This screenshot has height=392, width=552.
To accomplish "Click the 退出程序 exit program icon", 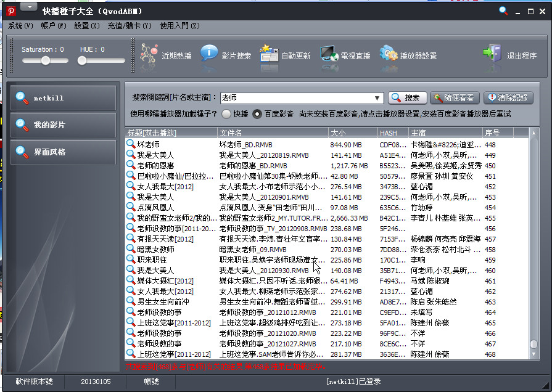I will click(492, 54).
